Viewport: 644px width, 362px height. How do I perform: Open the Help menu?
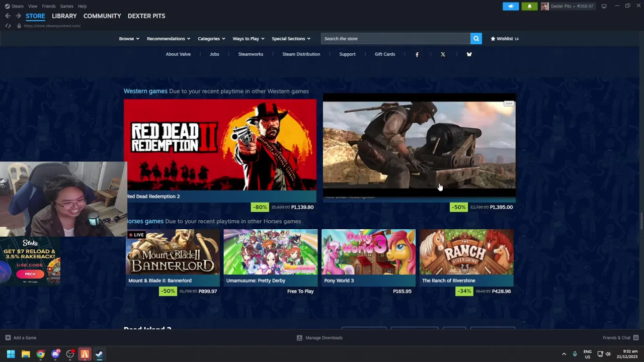82,6
